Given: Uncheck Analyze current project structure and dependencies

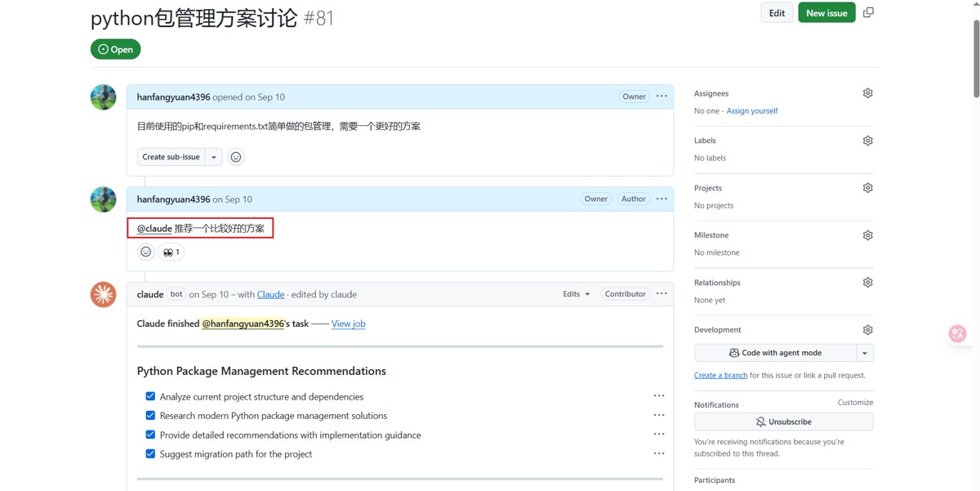Looking at the screenshot, I should (x=150, y=396).
